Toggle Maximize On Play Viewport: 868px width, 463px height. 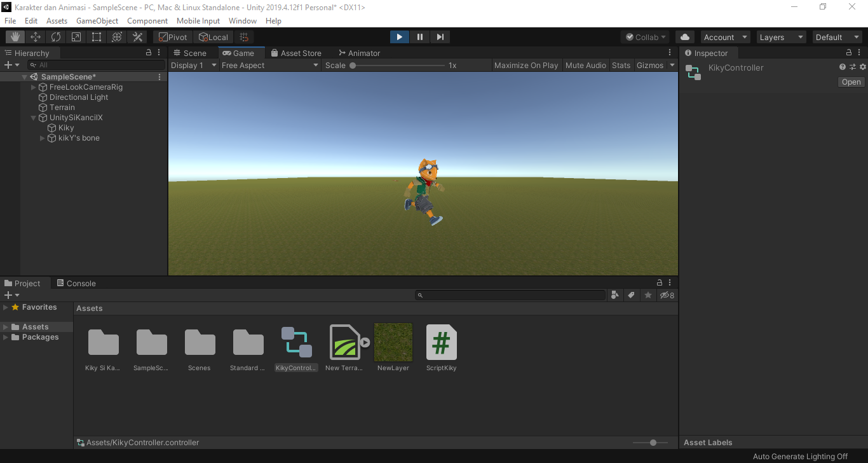(x=526, y=65)
